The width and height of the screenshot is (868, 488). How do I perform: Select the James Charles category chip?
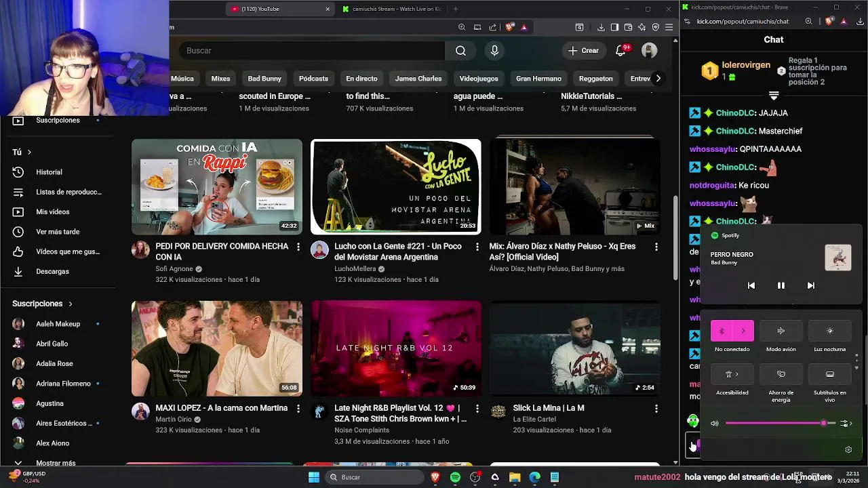pos(418,79)
